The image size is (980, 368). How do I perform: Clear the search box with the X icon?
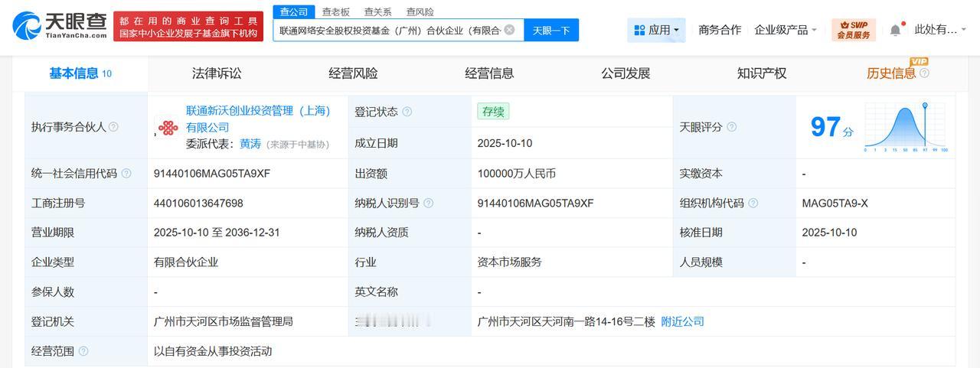(509, 30)
